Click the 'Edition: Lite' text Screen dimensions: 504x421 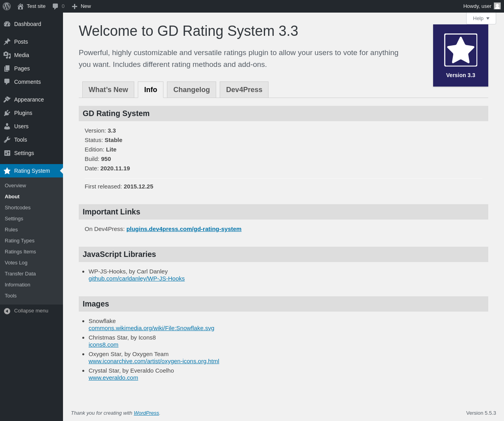point(100,150)
